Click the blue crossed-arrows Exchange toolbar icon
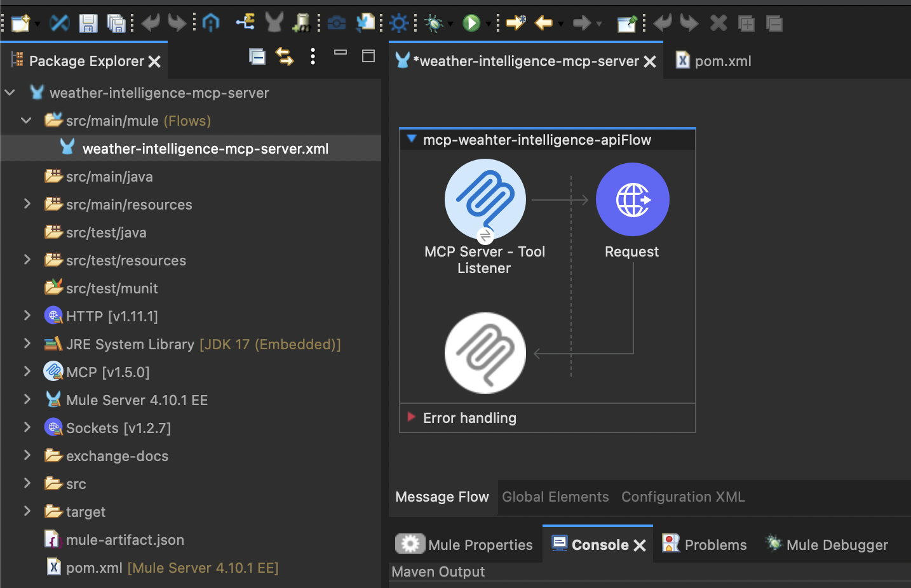Image resolution: width=911 pixels, height=588 pixels. point(60,23)
